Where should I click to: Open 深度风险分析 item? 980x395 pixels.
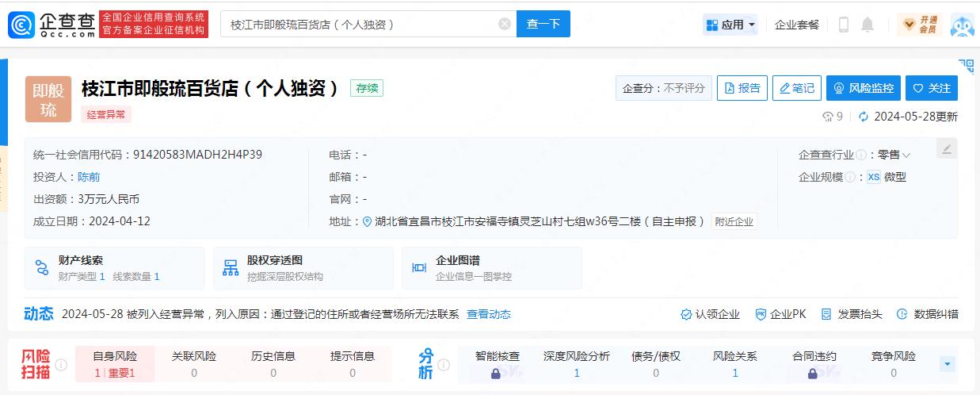[577, 364]
